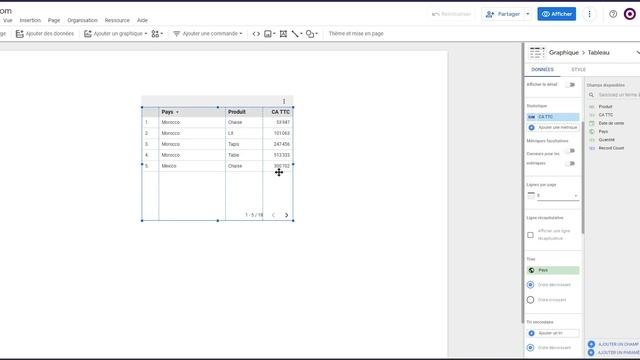Select the Record Count field
Viewport: 640px width, 360px height.
611,148
